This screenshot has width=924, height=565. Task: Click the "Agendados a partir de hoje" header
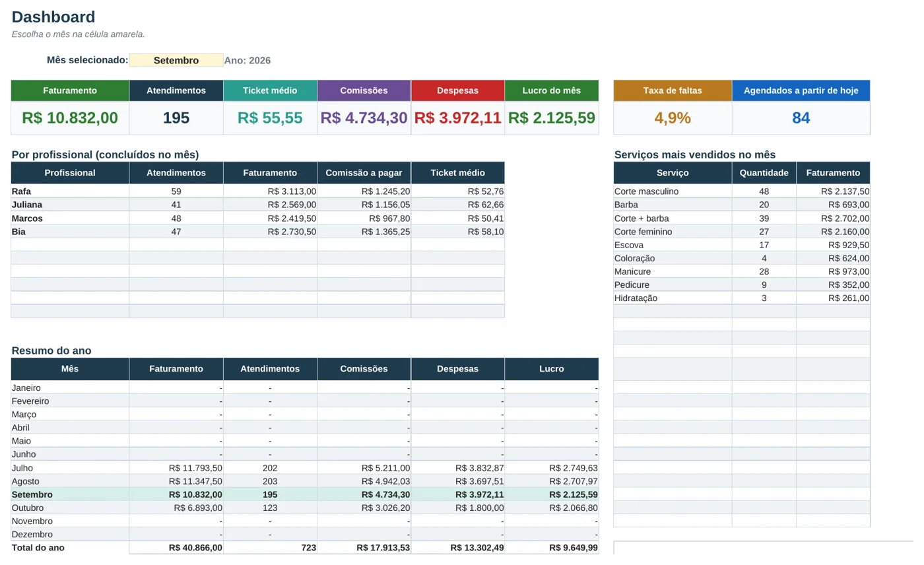pyautogui.click(x=801, y=90)
